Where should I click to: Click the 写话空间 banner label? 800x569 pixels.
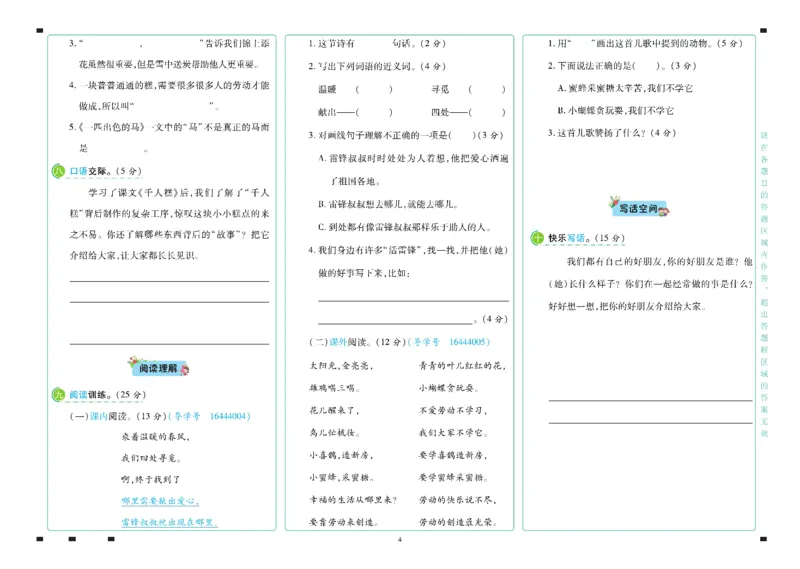click(638, 209)
